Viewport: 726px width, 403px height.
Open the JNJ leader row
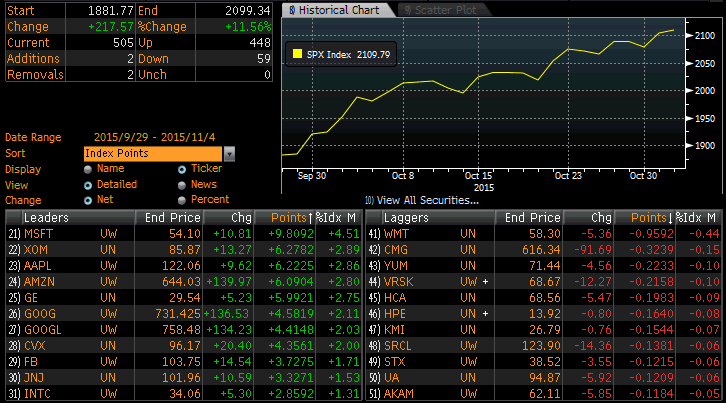tap(184, 378)
